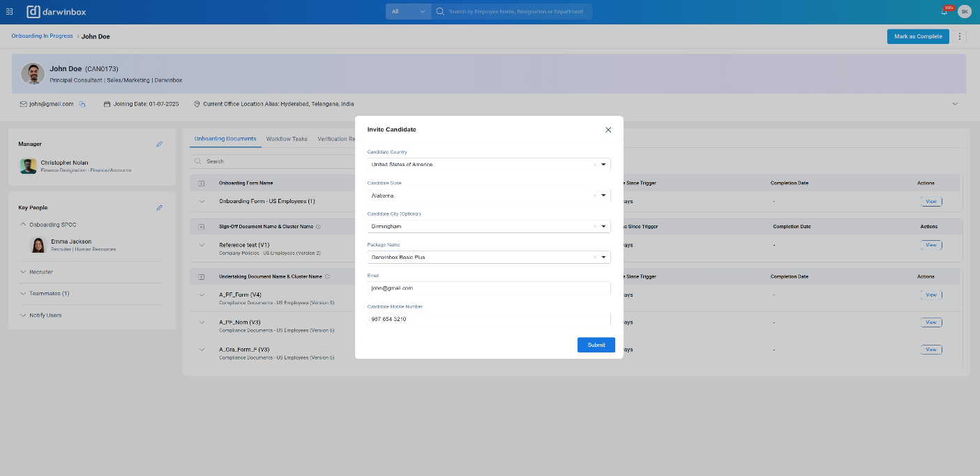Click the Mark as Complete button
Image resolution: width=980 pixels, height=476 pixels.
pos(918,36)
